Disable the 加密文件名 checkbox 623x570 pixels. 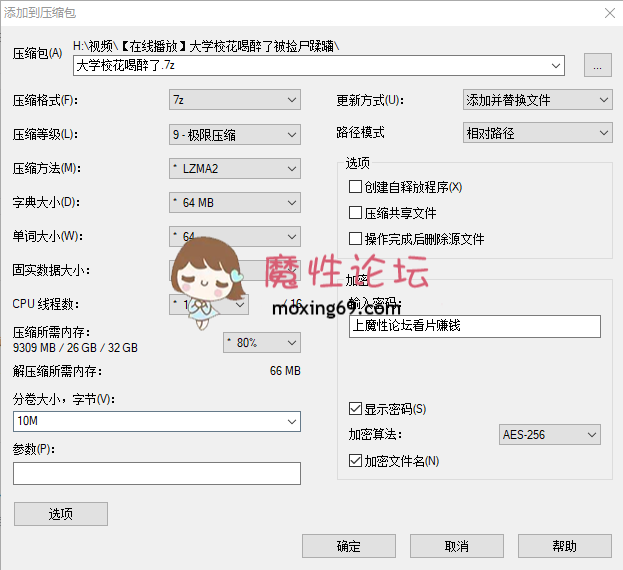coord(355,461)
